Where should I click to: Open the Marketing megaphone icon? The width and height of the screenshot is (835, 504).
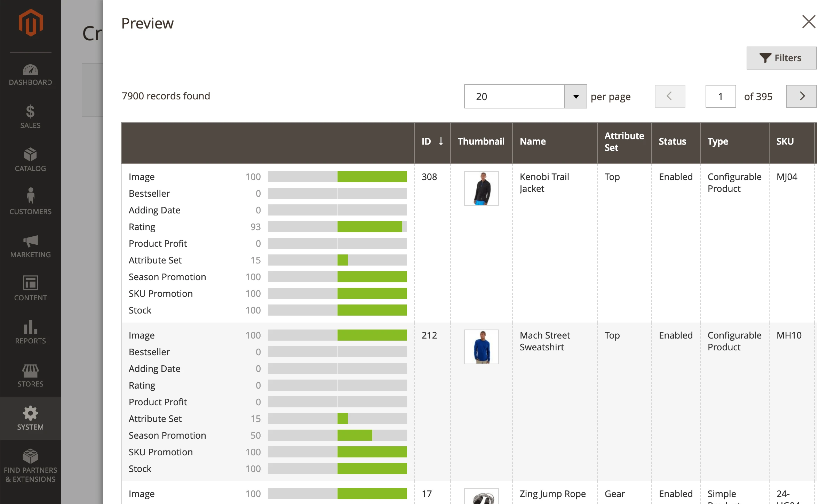[31, 246]
